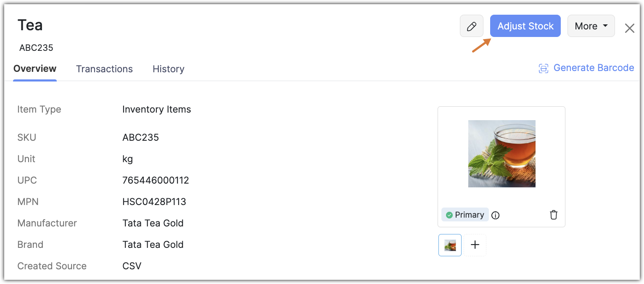
Task: Click the More dropdown caret arrow
Action: 605,26
